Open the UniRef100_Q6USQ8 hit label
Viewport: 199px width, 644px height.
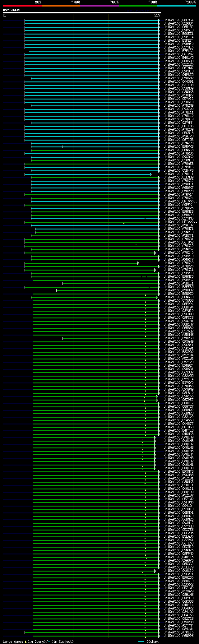pyautogui.click(x=178, y=61)
